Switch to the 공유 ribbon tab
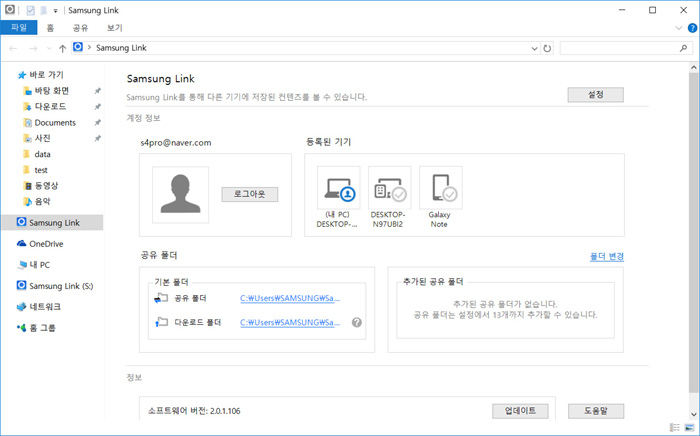The height and width of the screenshot is (436, 700). pos(80,28)
